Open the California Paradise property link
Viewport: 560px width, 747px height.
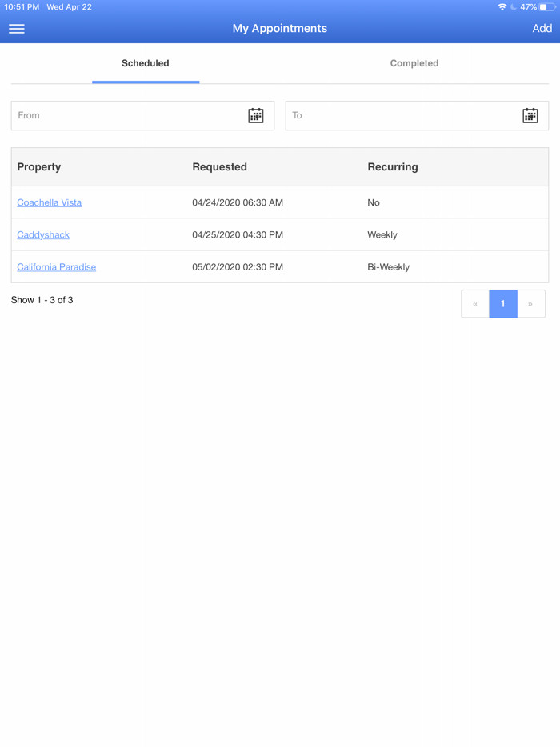[57, 267]
